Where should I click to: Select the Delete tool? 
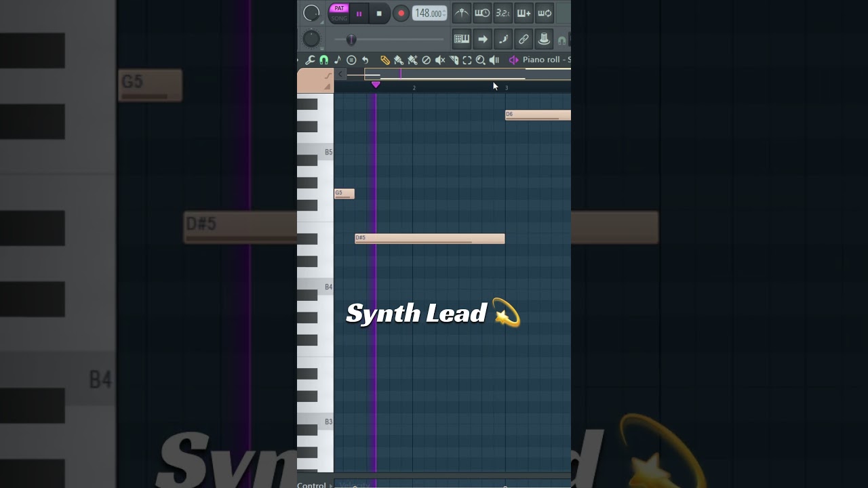426,60
